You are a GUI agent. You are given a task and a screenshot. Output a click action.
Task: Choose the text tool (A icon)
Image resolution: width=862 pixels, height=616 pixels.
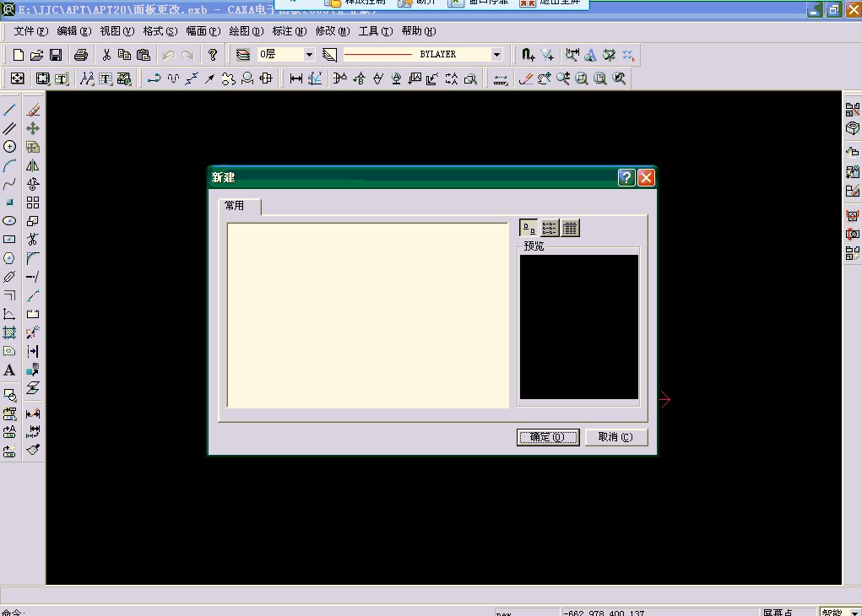[x=9, y=370]
